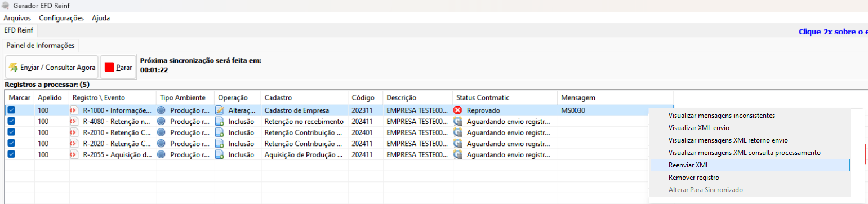Choose Remover registro from context menu
Image resolution: width=868 pixels, height=204 pixels.
(x=750, y=178)
